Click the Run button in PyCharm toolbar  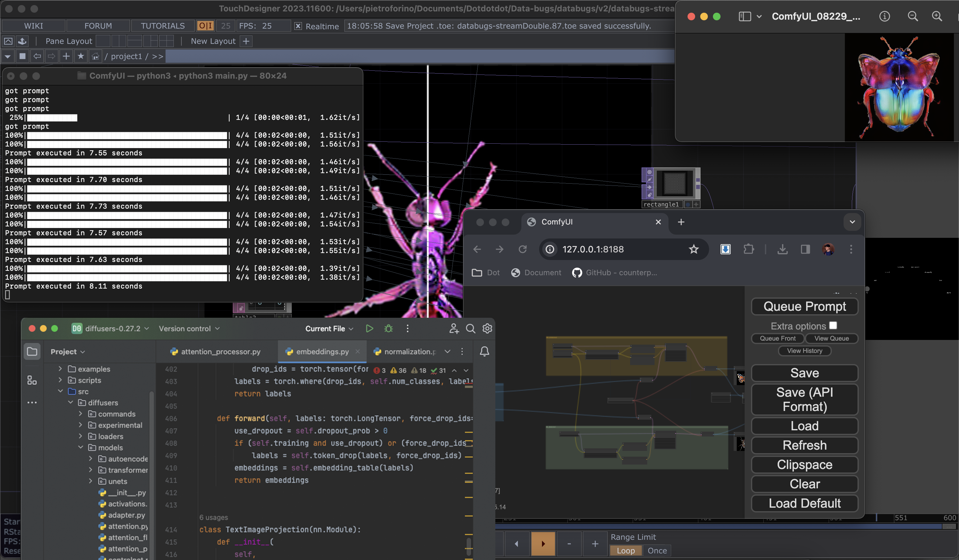369,328
